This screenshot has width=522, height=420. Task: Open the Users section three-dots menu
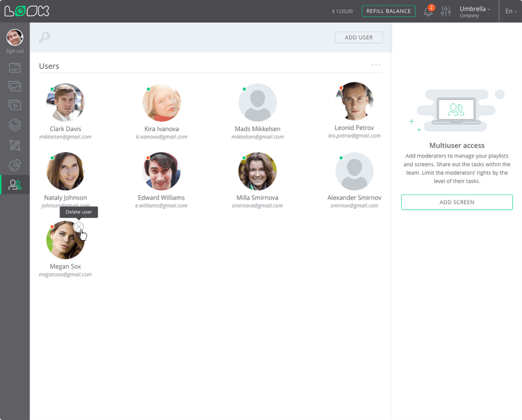376,65
